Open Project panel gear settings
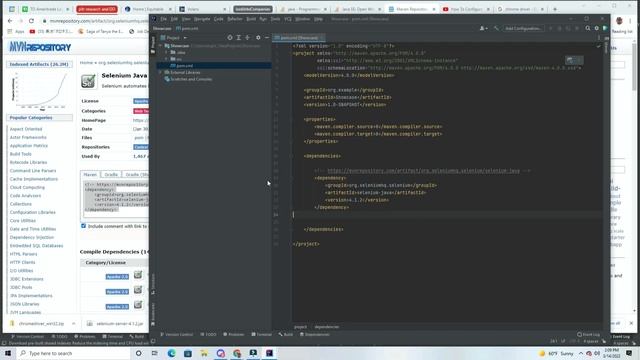 258,38
